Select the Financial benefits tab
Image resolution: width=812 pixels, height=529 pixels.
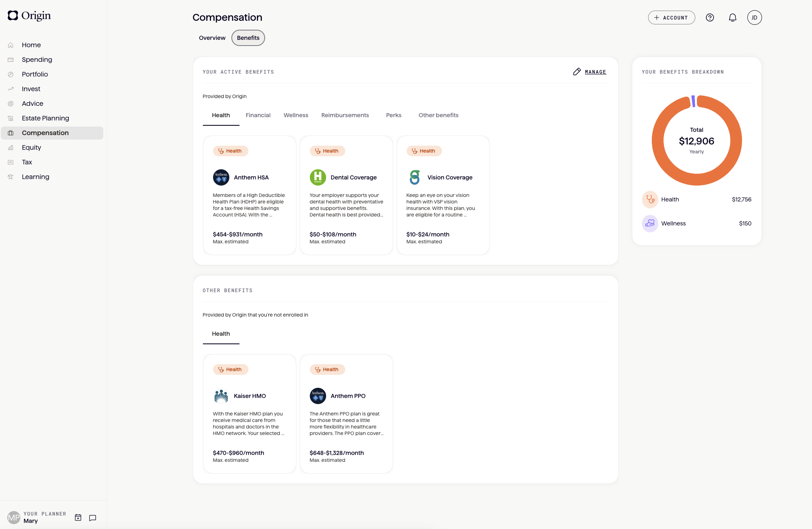point(258,115)
